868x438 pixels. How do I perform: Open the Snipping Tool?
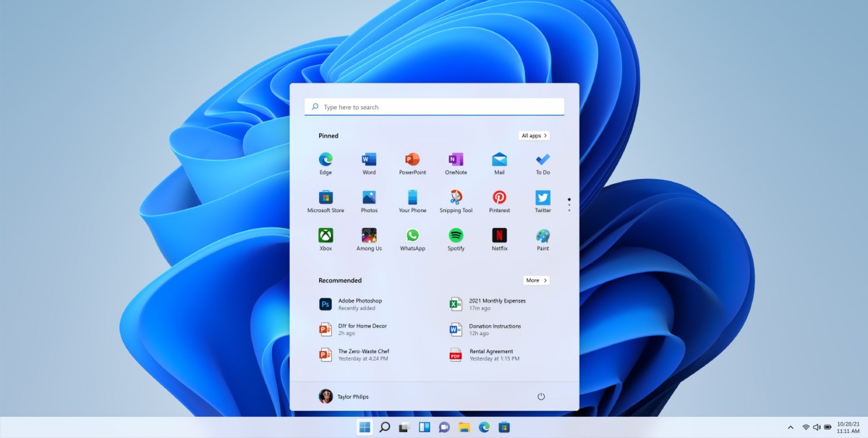pyautogui.click(x=455, y=198)
